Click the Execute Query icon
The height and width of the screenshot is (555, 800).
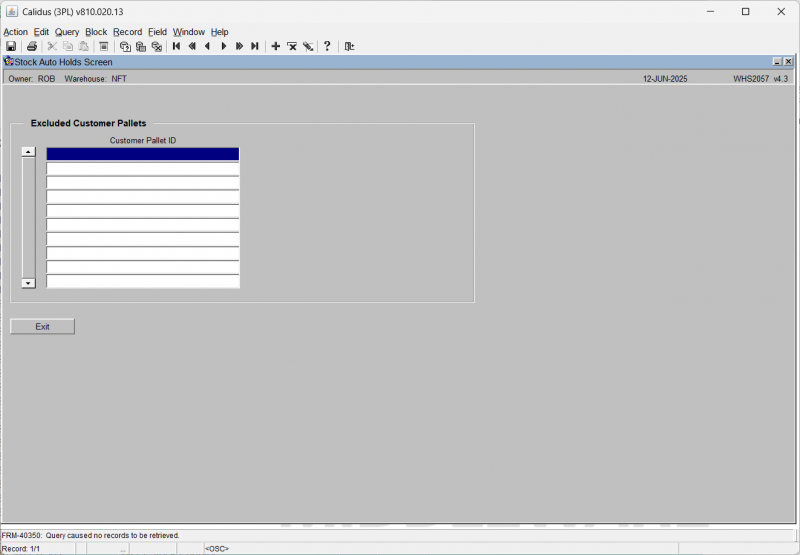tap(141, 46)
